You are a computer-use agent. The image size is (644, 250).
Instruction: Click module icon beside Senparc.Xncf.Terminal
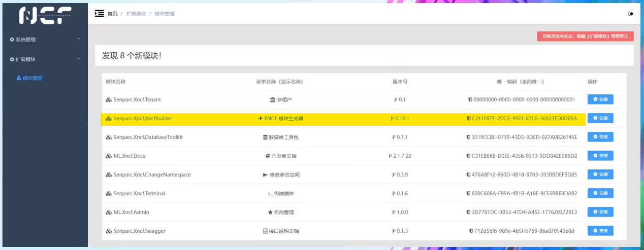109,194
